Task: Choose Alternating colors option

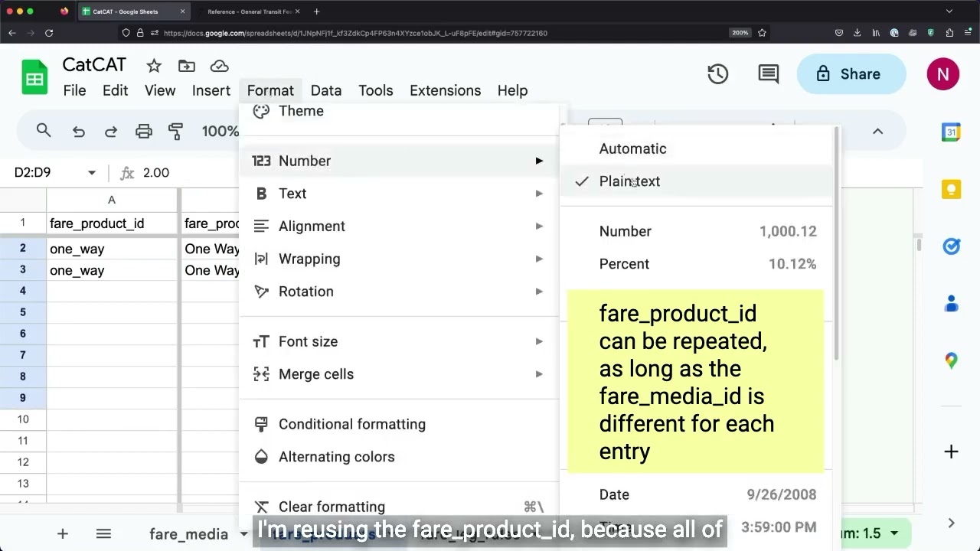Action: click(400, 457)
